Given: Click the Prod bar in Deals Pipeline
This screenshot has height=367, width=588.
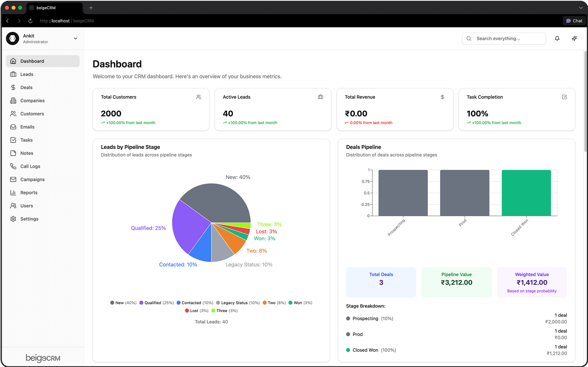Looking at the screenshot, I should coord(465,193).
